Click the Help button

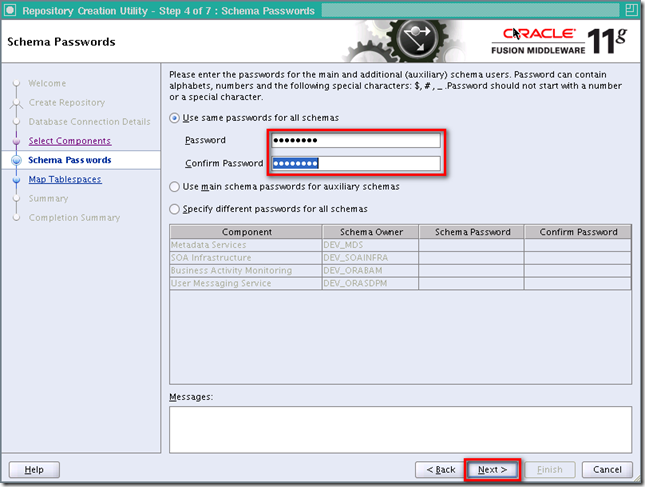[x=34, y=469]
